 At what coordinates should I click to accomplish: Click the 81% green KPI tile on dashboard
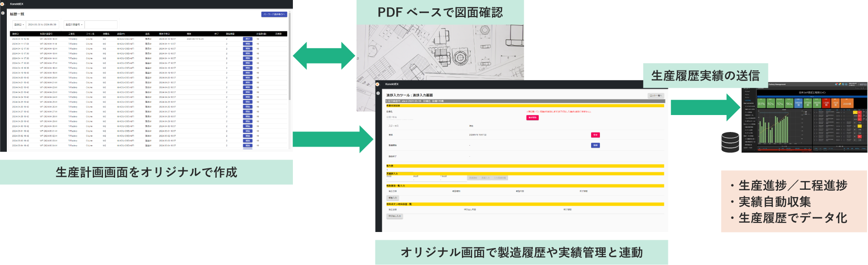(x=761, y=103)
